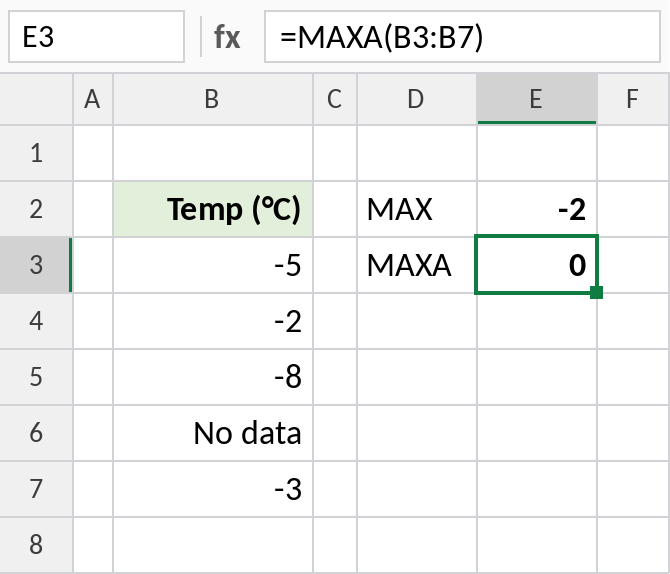Click the Name Box showing E3

(x=97, y=37)
